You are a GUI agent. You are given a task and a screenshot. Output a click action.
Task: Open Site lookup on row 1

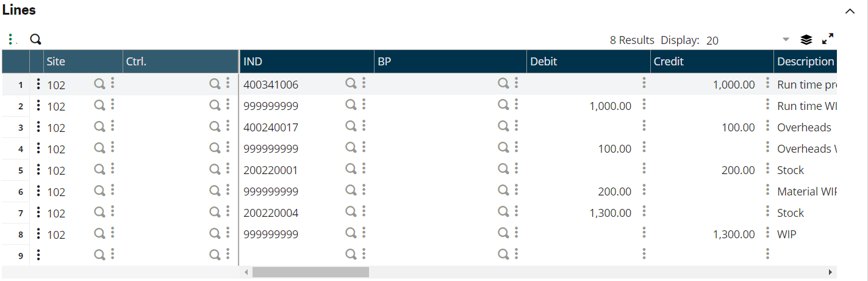(x=99, y=84)
